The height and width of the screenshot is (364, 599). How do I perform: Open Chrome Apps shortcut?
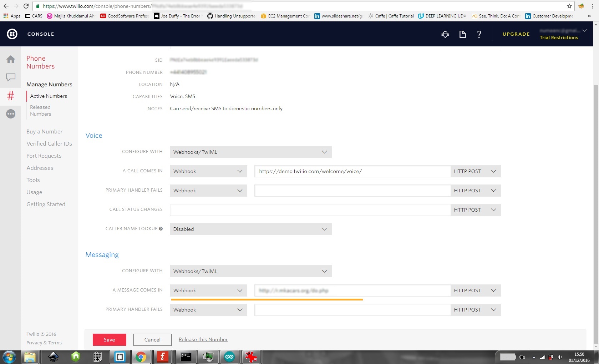pos(12,16)
